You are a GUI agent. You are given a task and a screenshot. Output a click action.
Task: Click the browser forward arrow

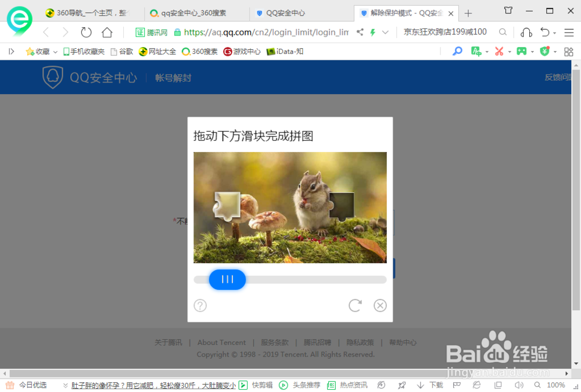pyautogui.click(x=65, y=33)
